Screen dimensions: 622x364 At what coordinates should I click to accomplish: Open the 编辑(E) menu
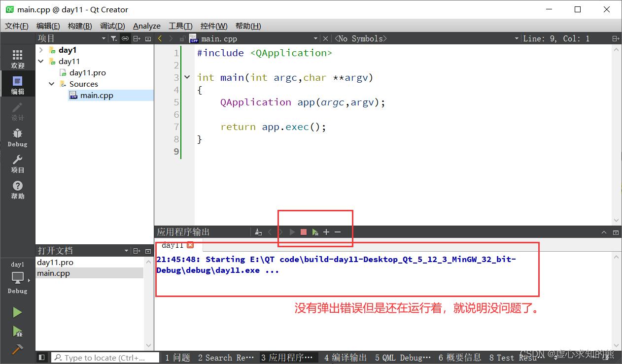point(48,26)
